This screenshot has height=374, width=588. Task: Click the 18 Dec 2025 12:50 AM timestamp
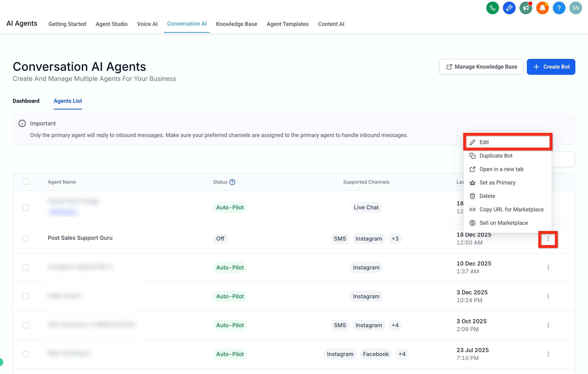coord(474,239)
